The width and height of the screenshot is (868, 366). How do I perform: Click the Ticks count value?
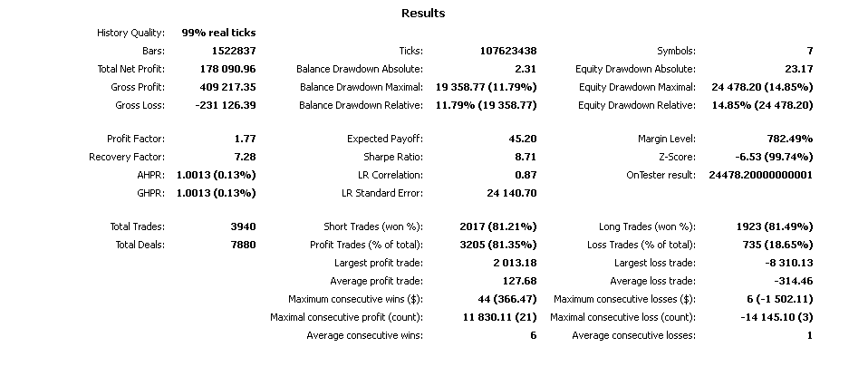click(508, 51)
